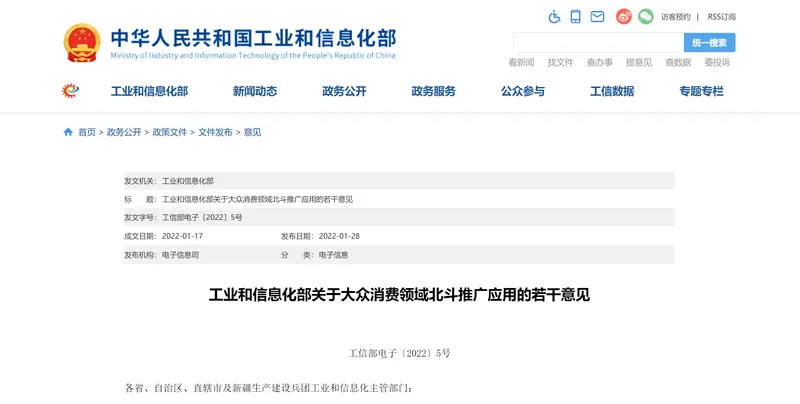Open 新闻动态 nav menu
Screen dimensions: 800x404
point(255,91)
